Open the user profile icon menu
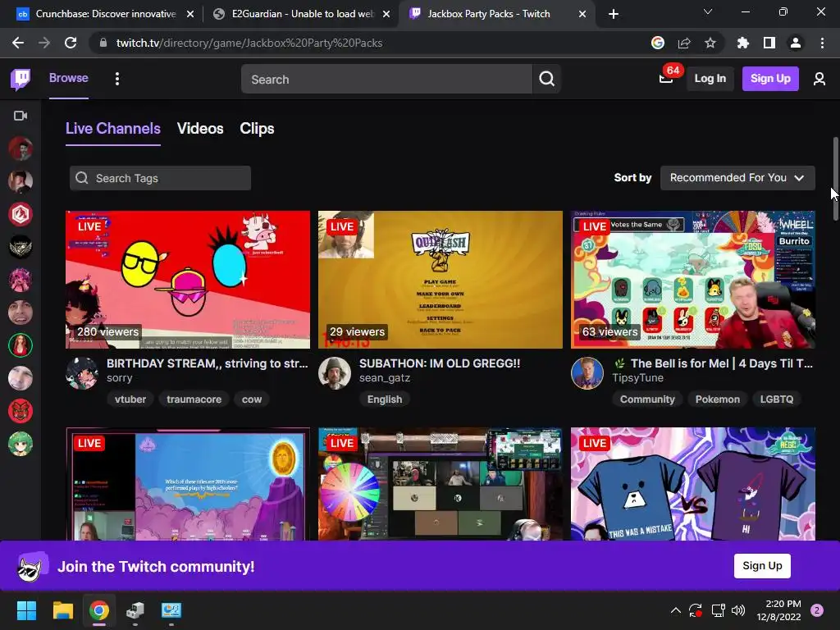The width and height of the screenshot is (840, 630). [819, 79]
